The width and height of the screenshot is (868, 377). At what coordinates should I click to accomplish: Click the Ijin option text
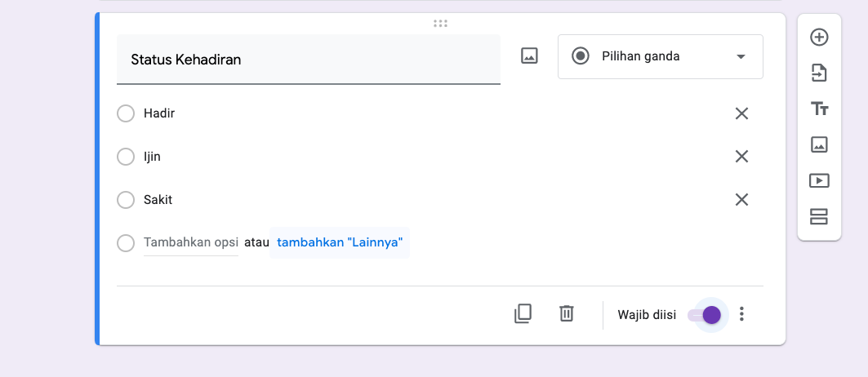(x=152, y=157)
